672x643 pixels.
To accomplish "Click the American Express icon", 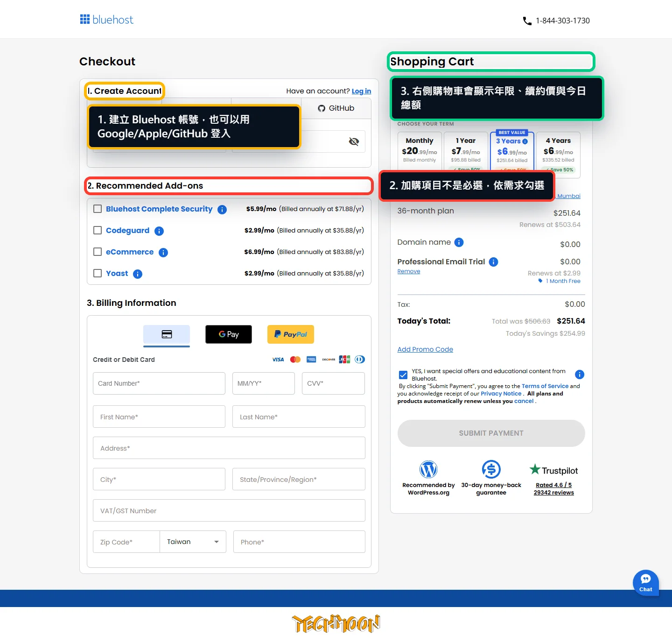I will pyautogui.click(x=311, y=360).
